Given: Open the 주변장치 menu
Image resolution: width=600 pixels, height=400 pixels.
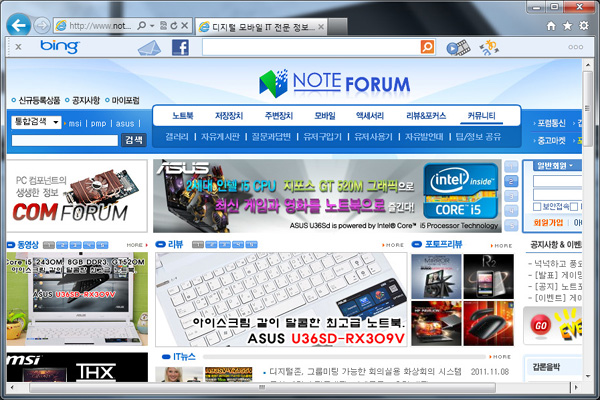Looking at the screenshot, I should 279,116.
